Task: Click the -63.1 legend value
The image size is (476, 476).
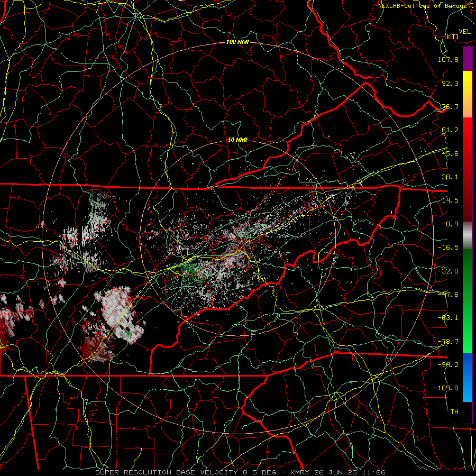Action: tap(448, 318)
